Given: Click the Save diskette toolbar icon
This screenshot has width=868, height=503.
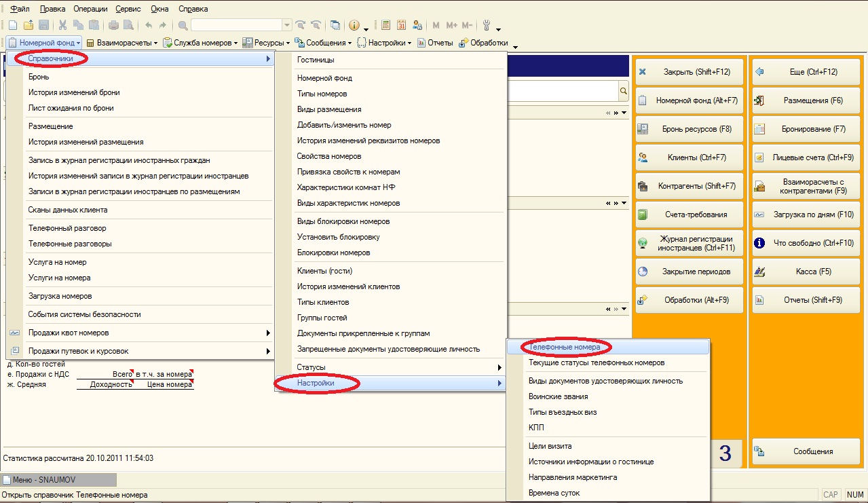Looking at the screenshot, I should 43,26.
